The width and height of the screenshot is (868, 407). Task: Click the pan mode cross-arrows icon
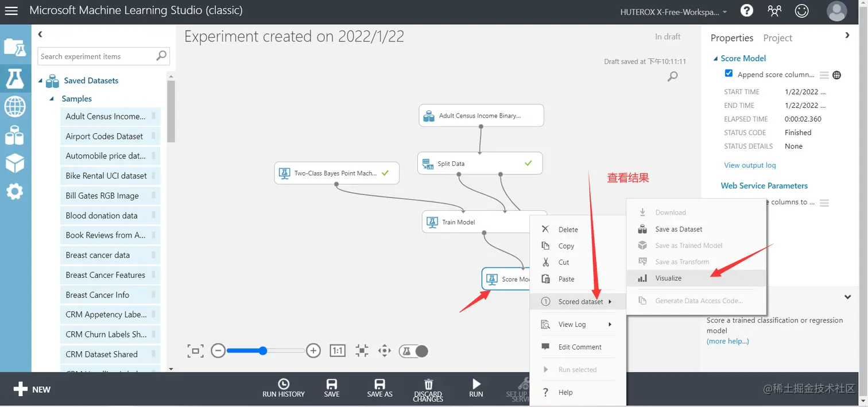384,351
